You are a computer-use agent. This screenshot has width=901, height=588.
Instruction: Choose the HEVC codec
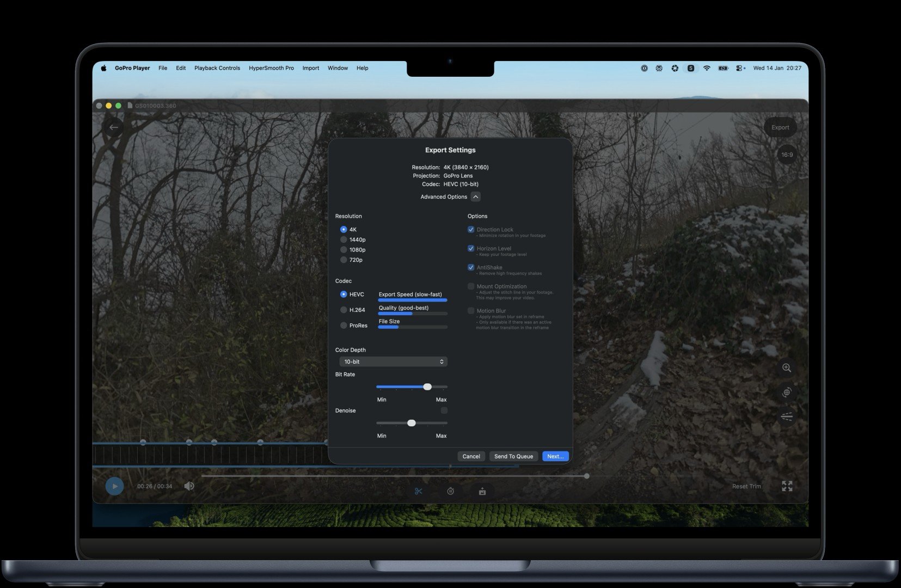click(344, 295)
